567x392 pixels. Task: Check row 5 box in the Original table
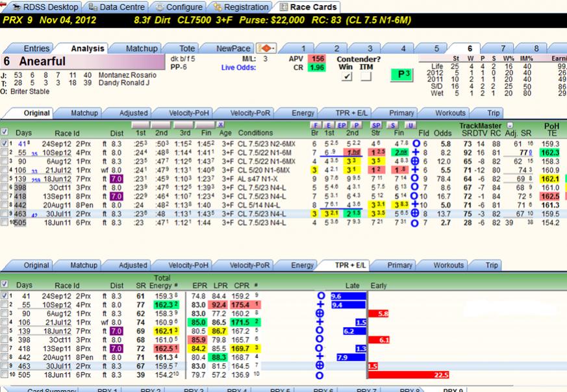pyautogui.click(x=5, y=178)
